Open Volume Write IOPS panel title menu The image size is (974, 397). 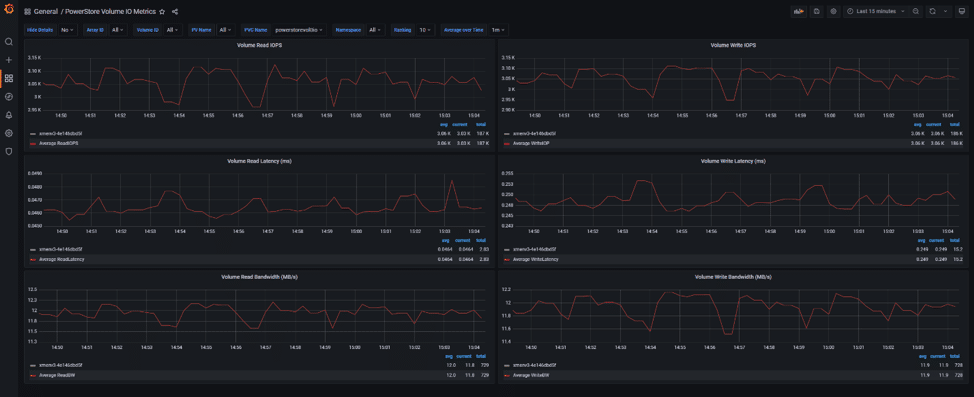[x=733, y=45]
